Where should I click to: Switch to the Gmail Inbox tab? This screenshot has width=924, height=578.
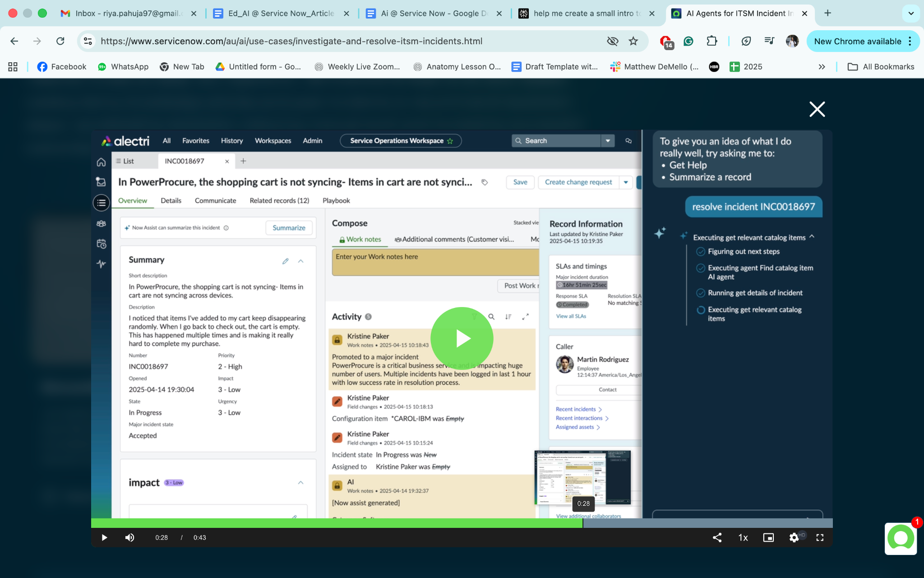click(128, 14)
